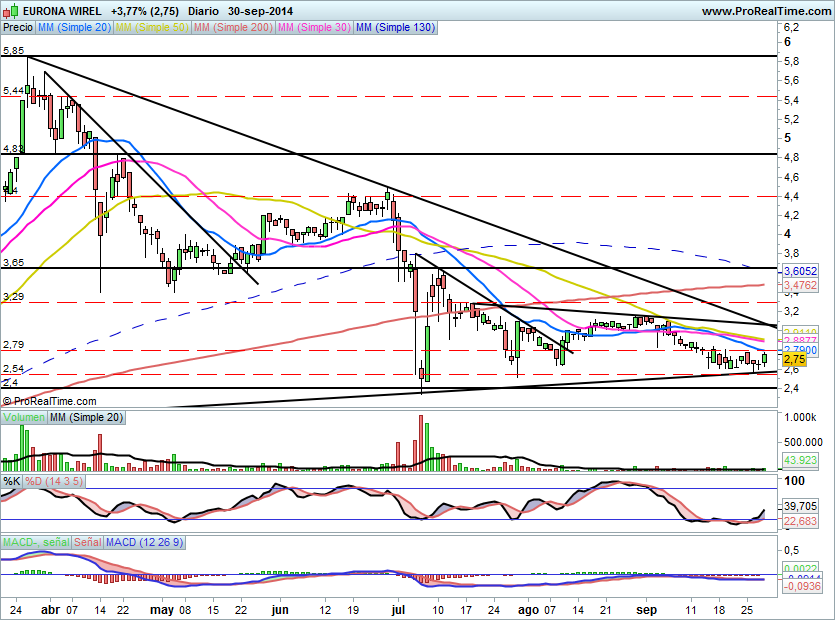The height and width of the screenshot is (620, 835).
Task: Toggle the MM (Simple 200) indicator label
Action: (231, 28)
